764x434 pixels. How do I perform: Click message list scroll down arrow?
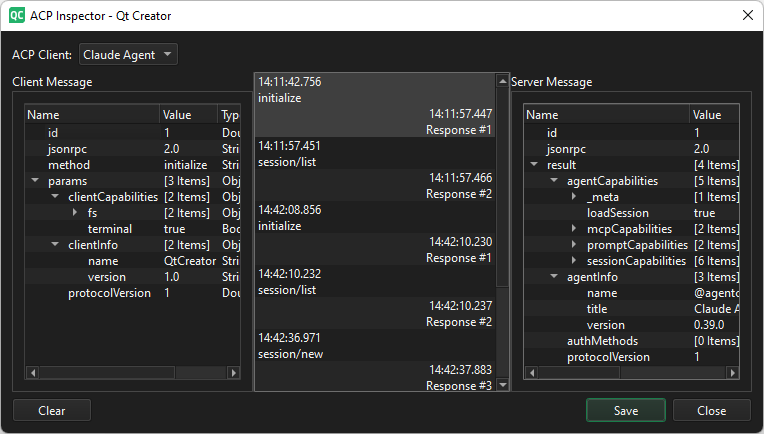[x=502, y=385]
